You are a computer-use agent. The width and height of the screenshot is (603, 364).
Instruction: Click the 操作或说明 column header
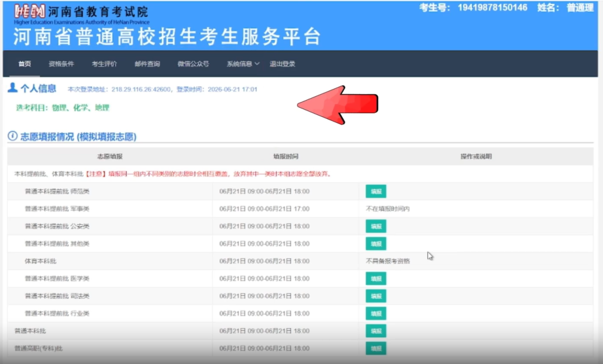(476, 156)
